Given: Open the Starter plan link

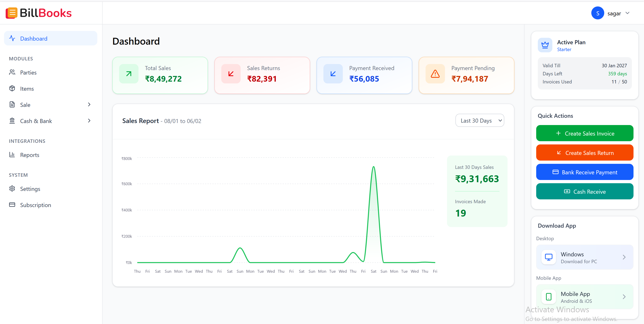Looking at the screenshot, I should (x=564, y=49).
